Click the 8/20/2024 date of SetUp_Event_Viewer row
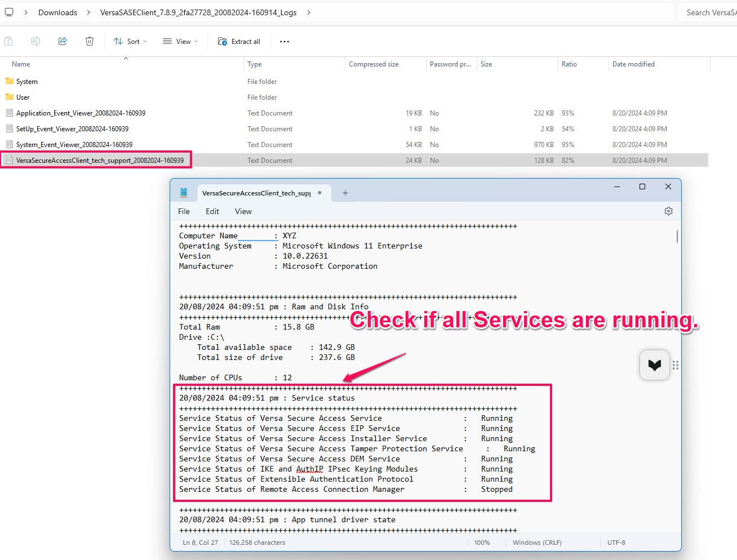 coord(640,129)
